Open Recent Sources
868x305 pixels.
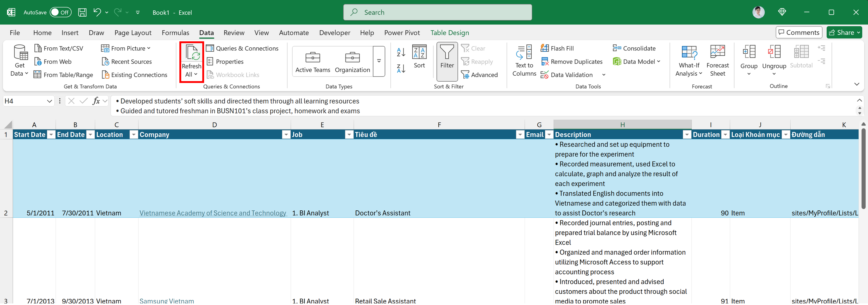(x=127, y=62)
